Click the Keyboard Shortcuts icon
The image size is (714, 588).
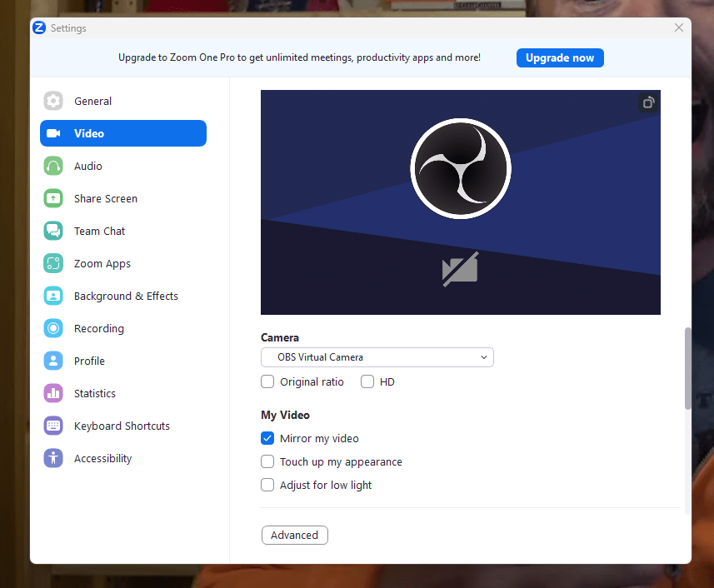coord(53,426)
